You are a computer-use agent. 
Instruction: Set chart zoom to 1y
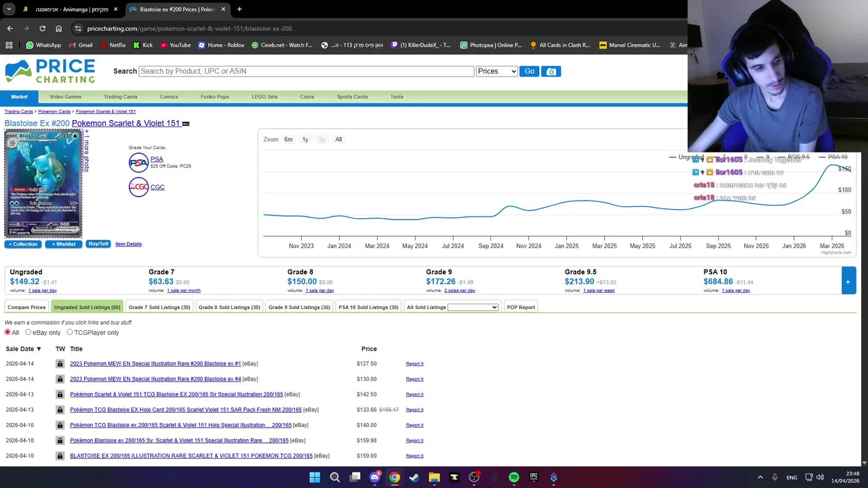(x=305, y=140)
